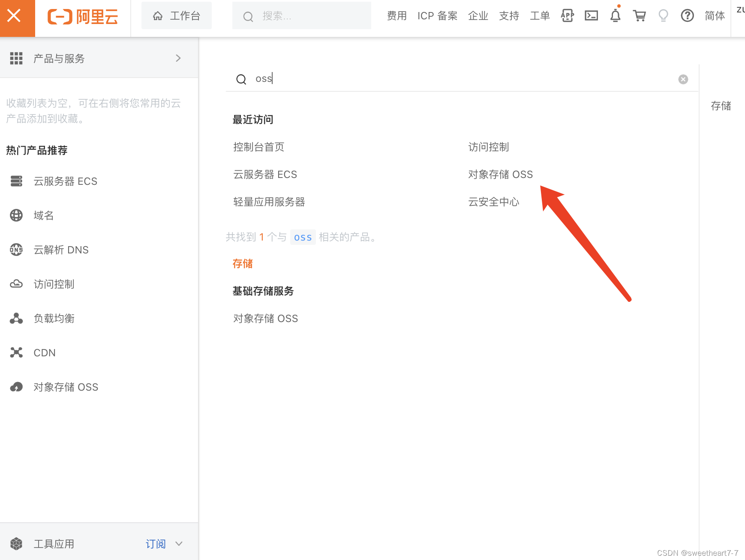Open the notifications bell
745x560 pixels.
point(616,15)
